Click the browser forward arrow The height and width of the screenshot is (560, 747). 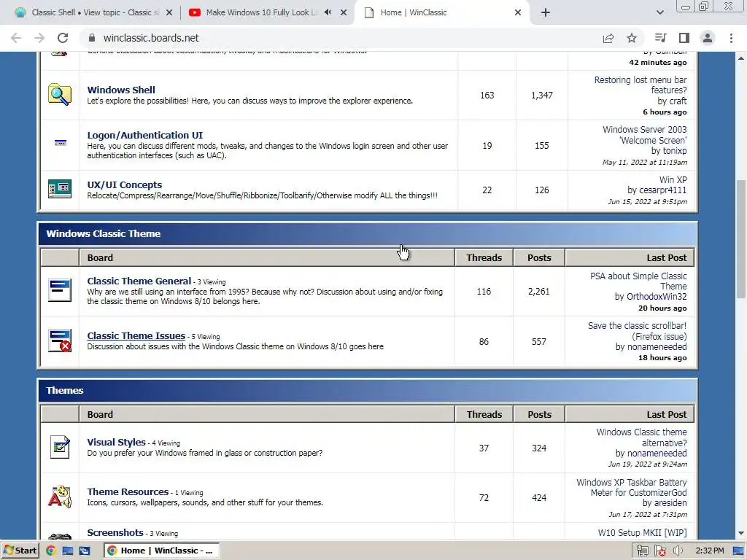[x=39, y=38]
